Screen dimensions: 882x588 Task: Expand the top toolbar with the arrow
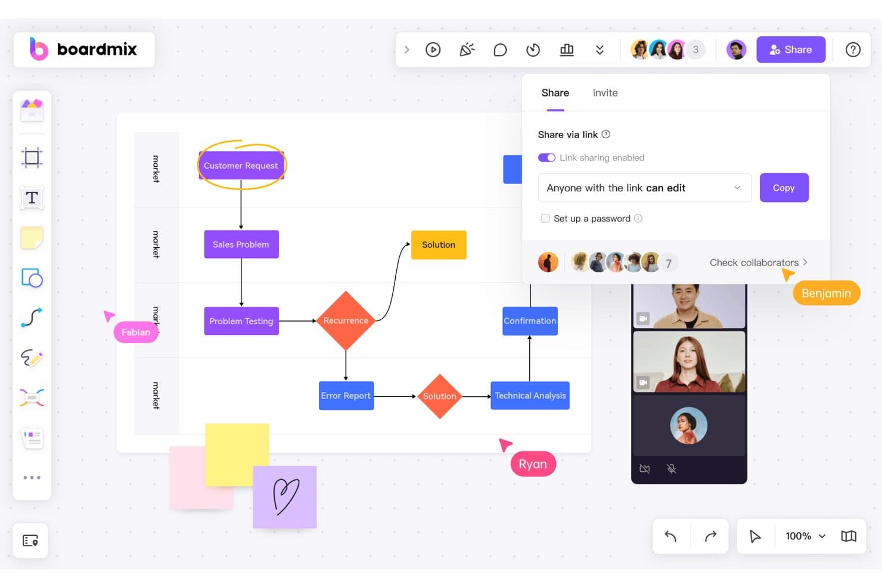point(407,49)
